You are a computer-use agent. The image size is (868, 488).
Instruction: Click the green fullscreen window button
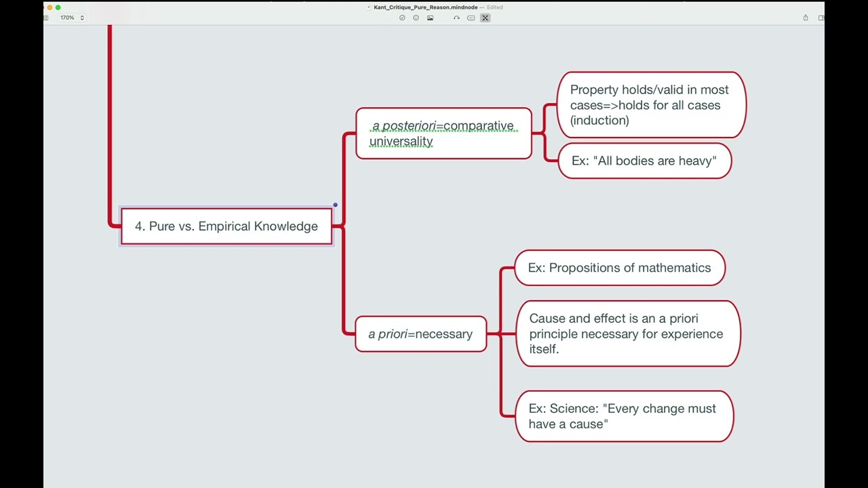click(x=58, y=7)
